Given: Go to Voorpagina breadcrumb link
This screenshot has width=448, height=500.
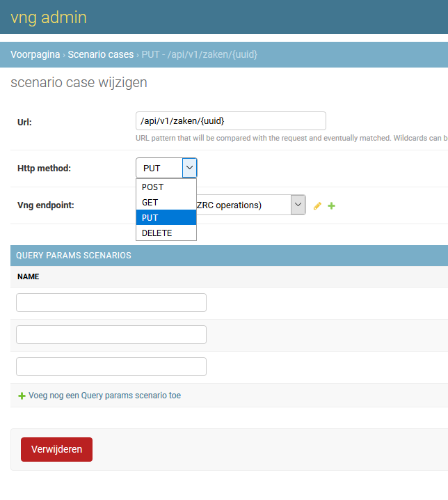Looking at the screenshot, I should coord(35,54).
